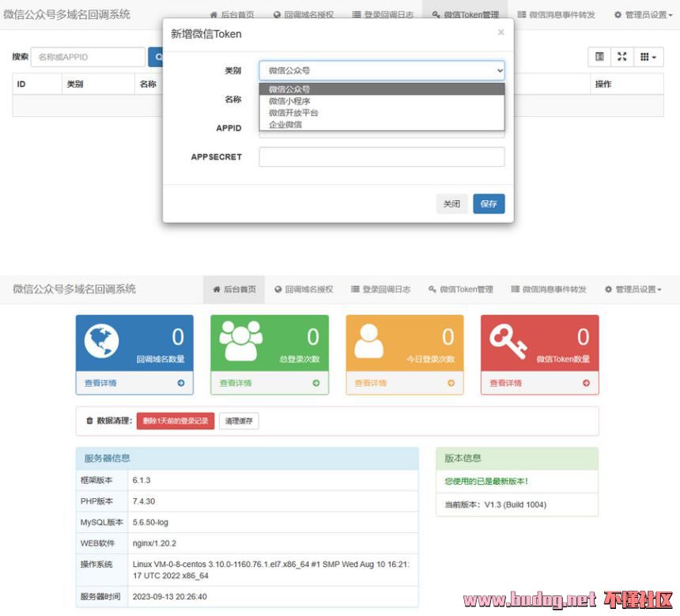Click the key icon on the dashboard navbar
This screenshot has height=616, width=680.
pyautogui.click(x=432, y=289)
